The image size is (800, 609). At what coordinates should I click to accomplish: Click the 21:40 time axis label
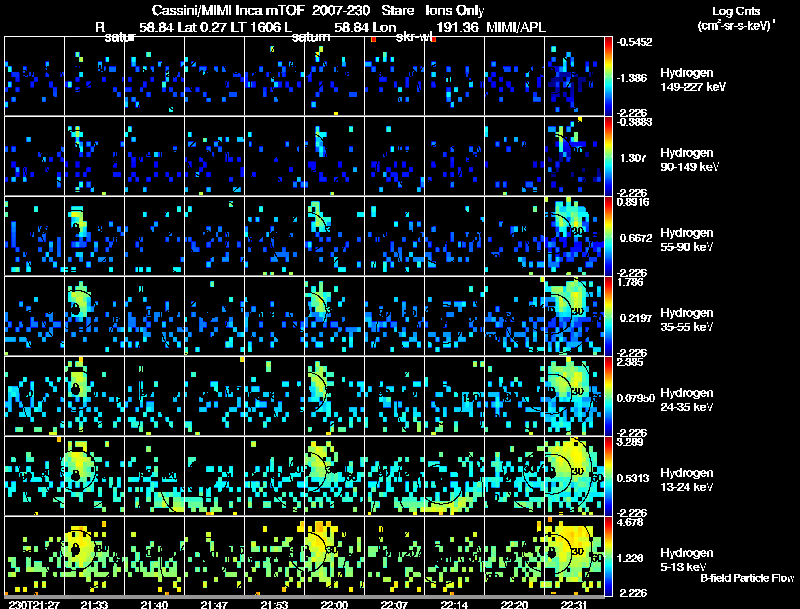pos(154,603)
